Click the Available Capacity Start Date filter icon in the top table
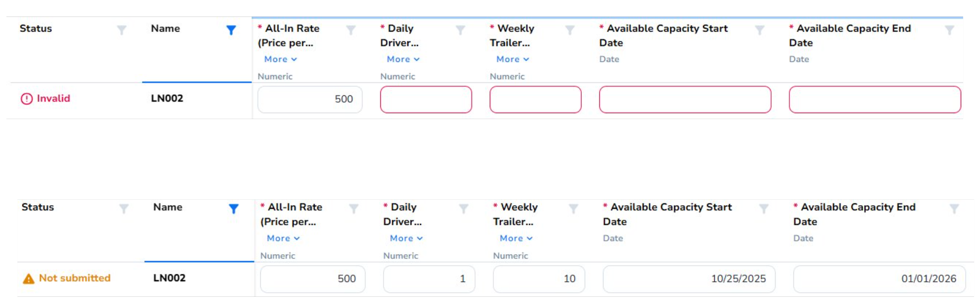The width and height of the screenshot is (980, 300). click(759, 30)
